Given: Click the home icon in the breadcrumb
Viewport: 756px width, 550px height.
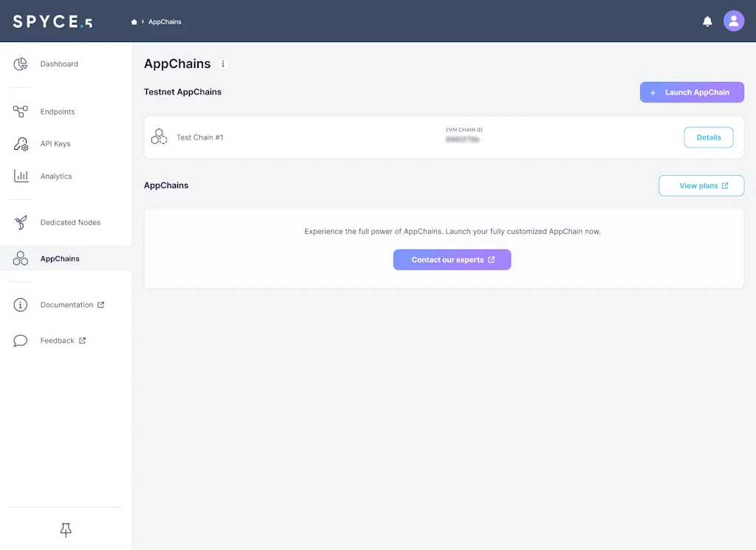Looking at the screenshot, I should click(x=134, y=21).
